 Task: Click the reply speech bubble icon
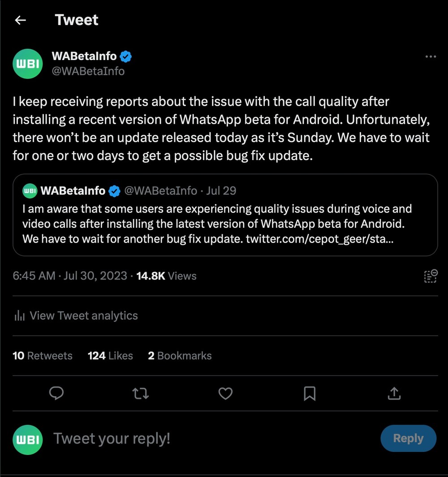56,393
